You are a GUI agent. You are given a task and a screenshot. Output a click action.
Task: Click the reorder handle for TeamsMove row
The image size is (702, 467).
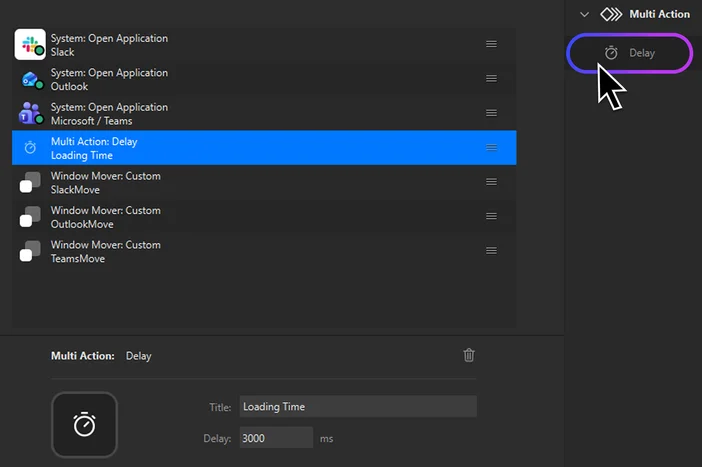[x=491, y=251]
